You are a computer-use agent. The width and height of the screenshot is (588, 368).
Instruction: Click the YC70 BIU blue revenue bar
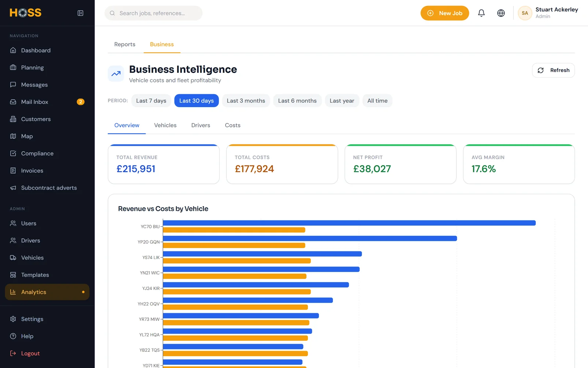tap(349, 223)
